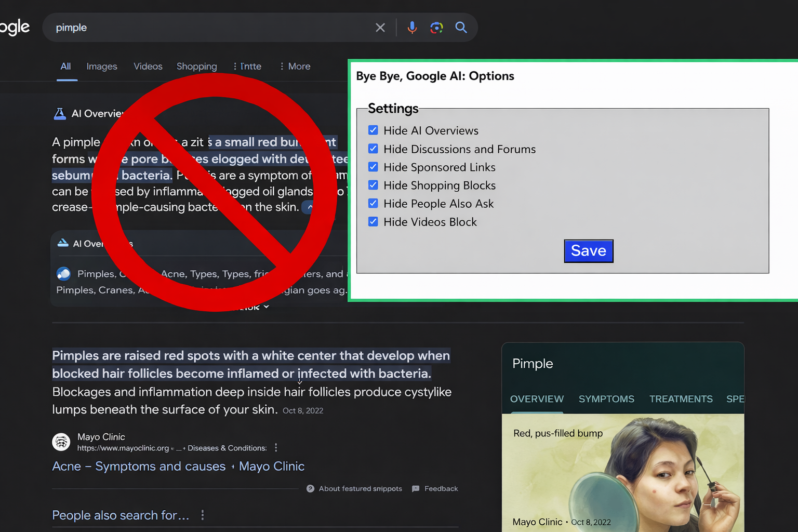
Task: Start voice search with the microphone icon
Action: click(412, 28)
